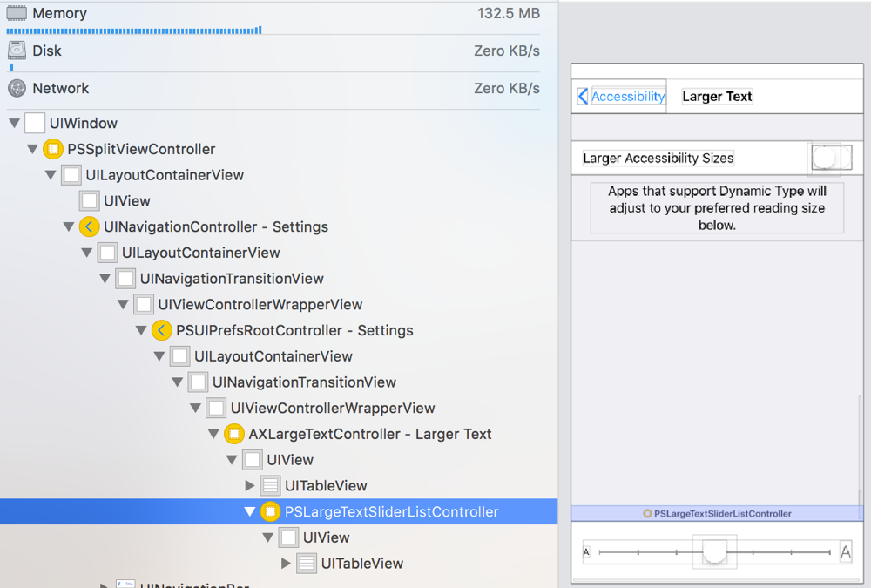Viewport: 871px width, 588px height.
Task: Collapse the UIWindow tree node
Action: click(15, 123)
